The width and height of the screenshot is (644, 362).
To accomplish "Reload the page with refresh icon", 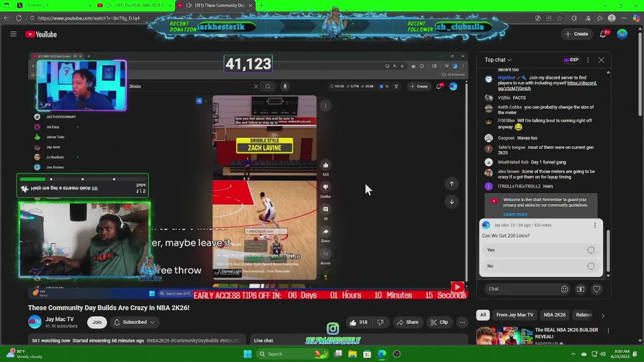I will [19, 18].
